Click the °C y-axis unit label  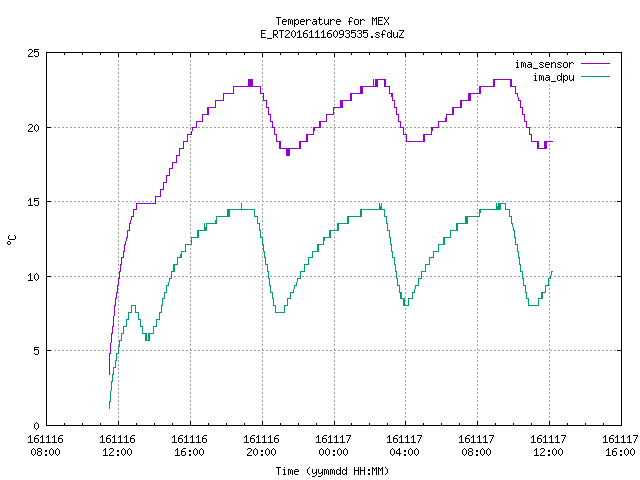(x=11, y=240)
